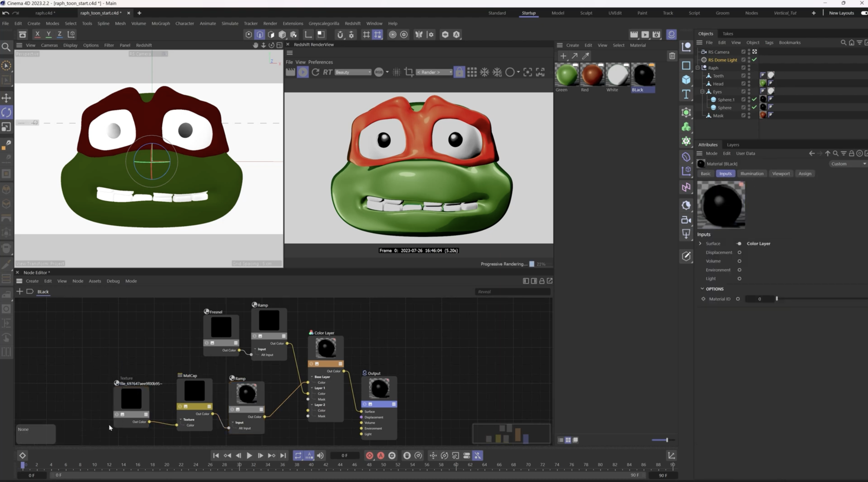Click the Record Active Objects keyframe button
The height and width of the screenshot is (482, 868).
pyautogui.click(x=370, y=456)
